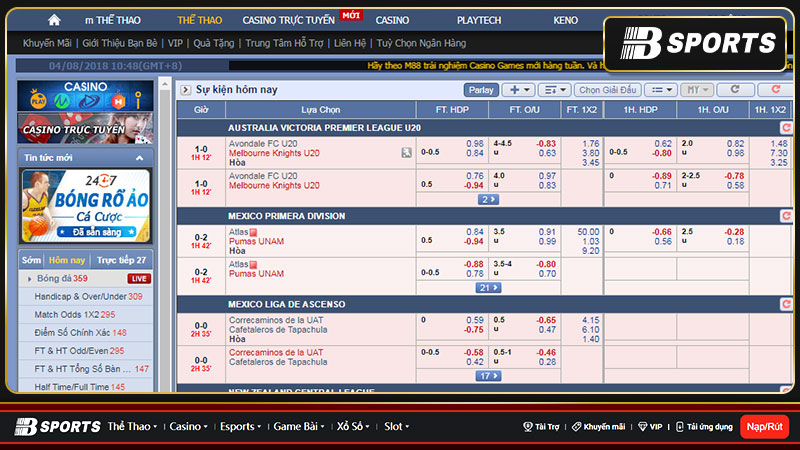The height and width of the screenshot is (450, 800).
Task: Open the Quà Tặng link
Action: click(213, 43)
